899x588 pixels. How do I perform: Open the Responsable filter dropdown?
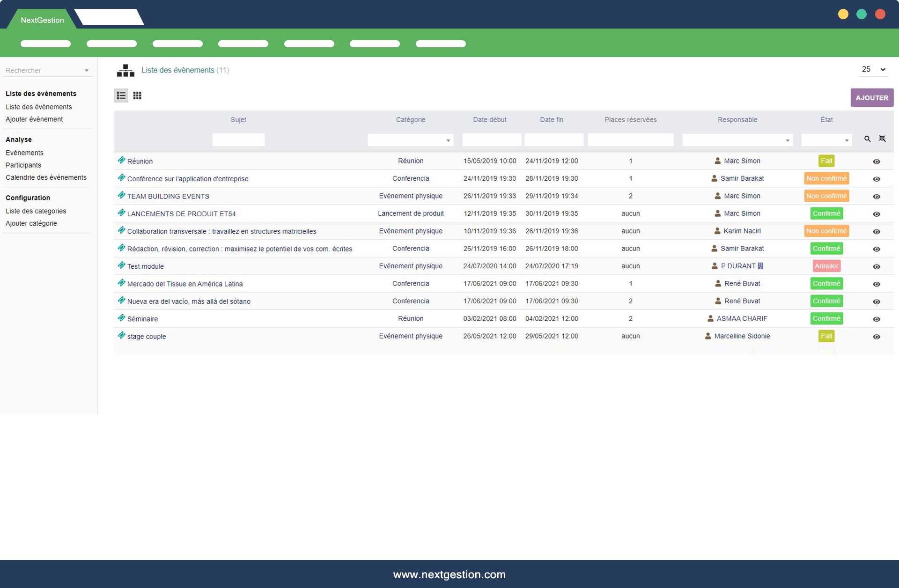click(x=737, y=140)
